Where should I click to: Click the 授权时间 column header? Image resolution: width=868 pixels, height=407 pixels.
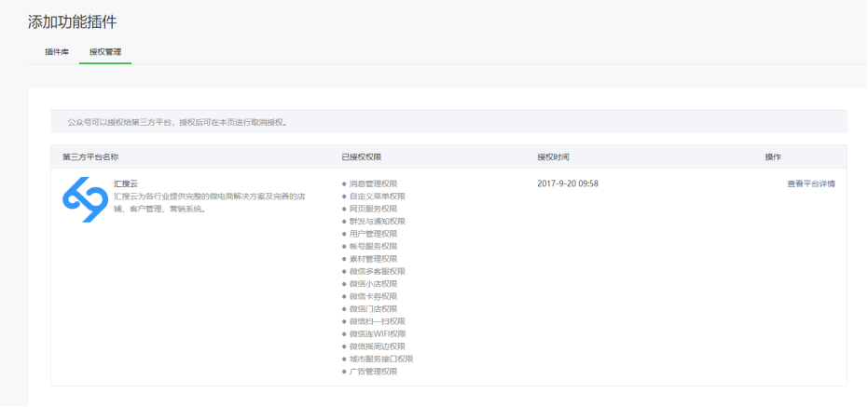553,156
